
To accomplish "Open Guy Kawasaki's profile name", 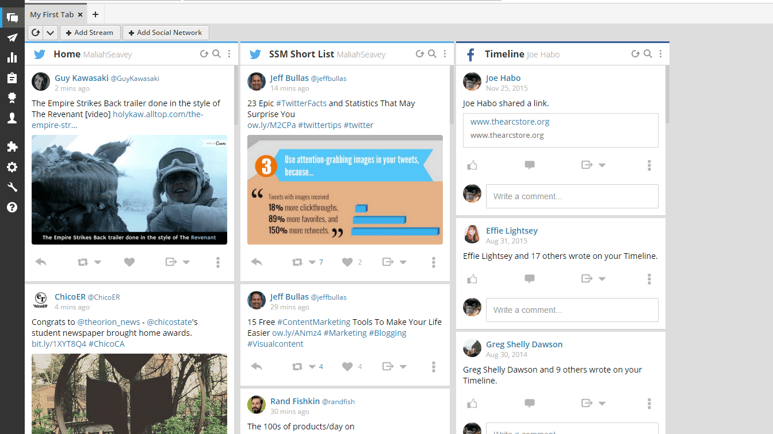I will (x=81, y=78).
